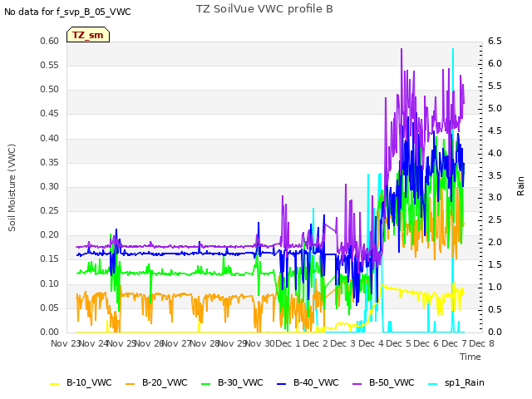532x399 pixels.
Task: Click the chart title TZ SoilVue VWC profile B
Action: point(264,9)
